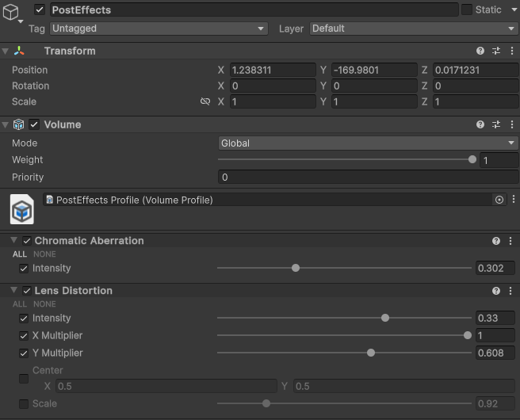This screenshot has width=520, height=420.
Task: Uncheck the Y Multiplier override checkbox
Action: click(x=24, y=353)
